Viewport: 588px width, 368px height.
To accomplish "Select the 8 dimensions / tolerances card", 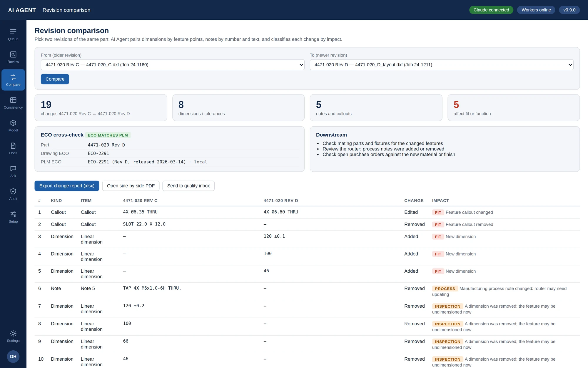I will tap(238, 108).
